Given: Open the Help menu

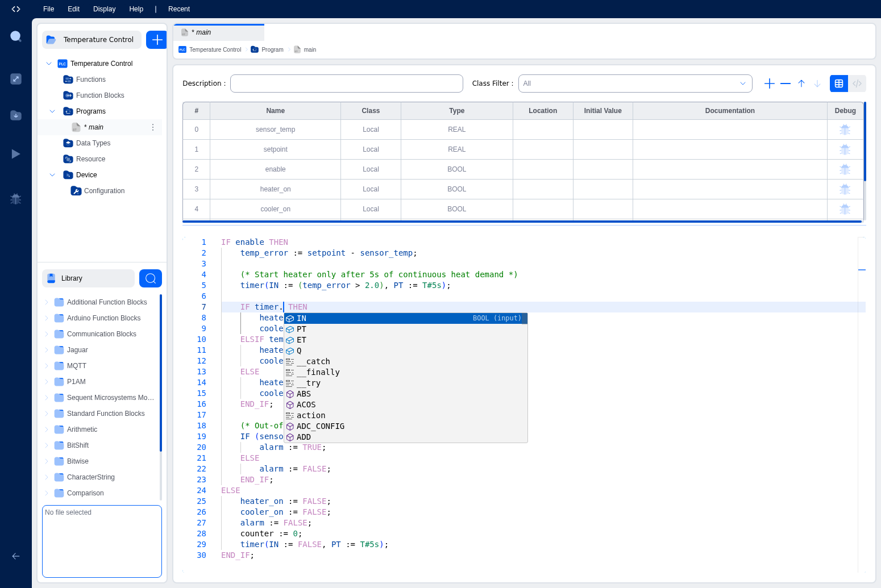Looking at the screenshot, I should point(136,9).
